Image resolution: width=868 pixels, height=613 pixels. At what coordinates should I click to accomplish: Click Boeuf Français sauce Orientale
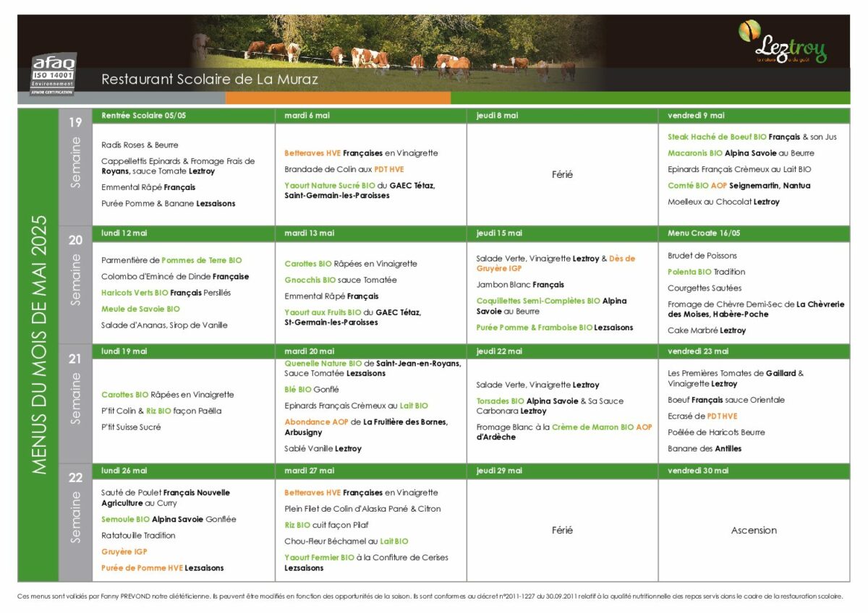pyautogui.click(x=726, y=400)
